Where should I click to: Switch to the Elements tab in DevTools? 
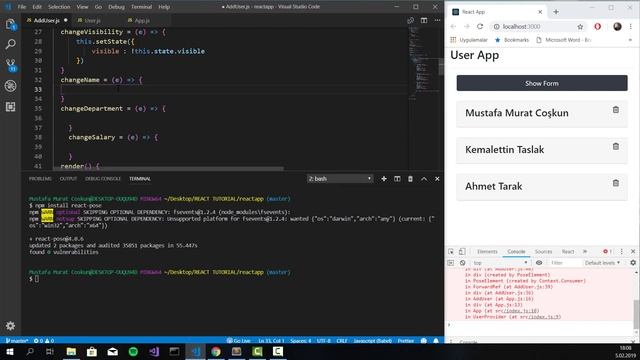click(487, 251)
